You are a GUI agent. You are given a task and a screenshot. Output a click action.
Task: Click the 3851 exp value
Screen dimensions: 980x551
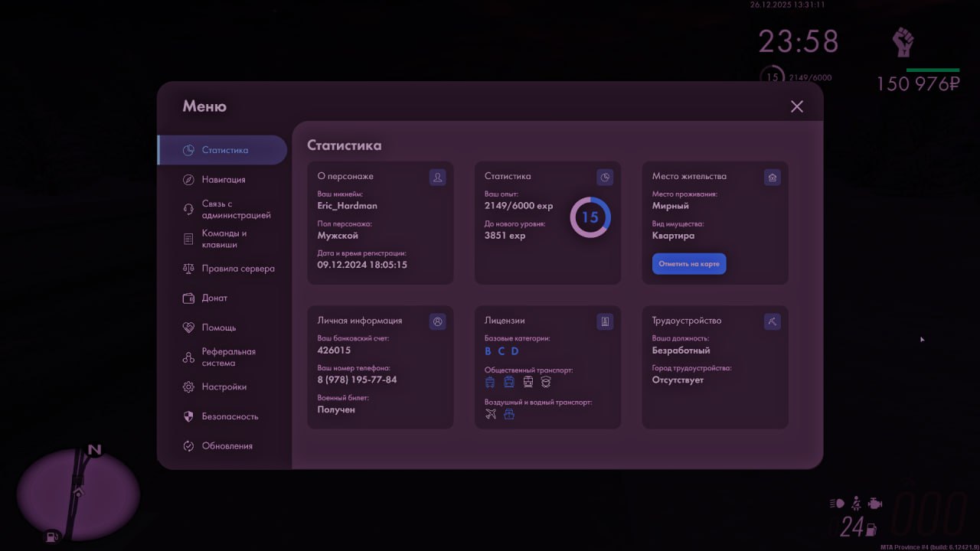point(505,236)
